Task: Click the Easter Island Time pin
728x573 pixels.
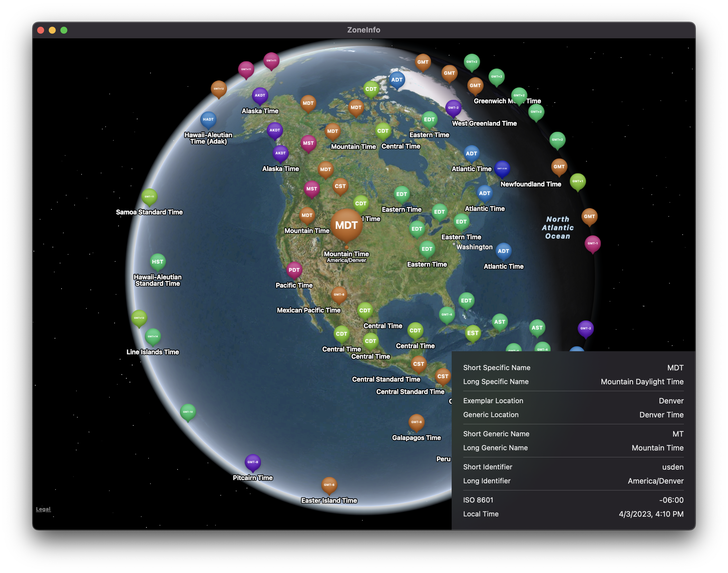Action: [x=329, y=485]
